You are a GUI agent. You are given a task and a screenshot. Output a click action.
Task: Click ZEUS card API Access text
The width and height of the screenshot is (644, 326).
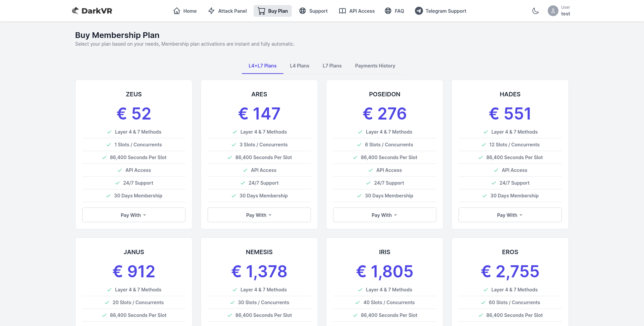[138, 170]
